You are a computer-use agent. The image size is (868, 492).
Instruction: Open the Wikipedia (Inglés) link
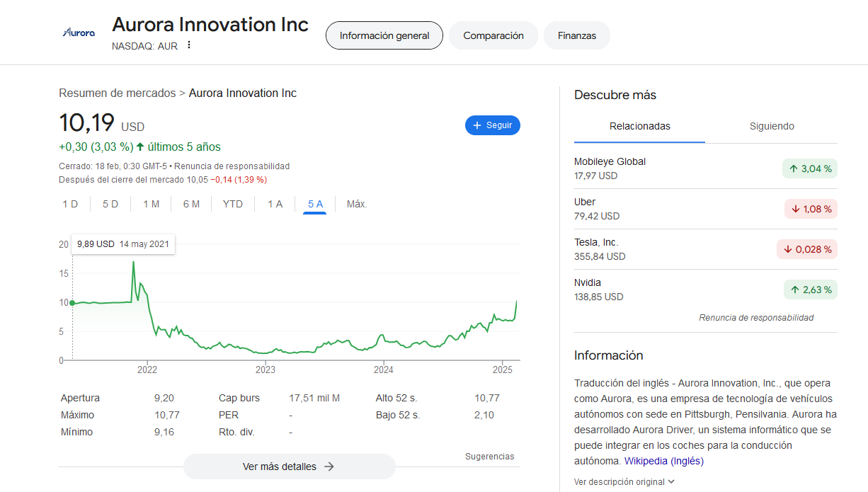pyautogui.click(x=664, y=462)
